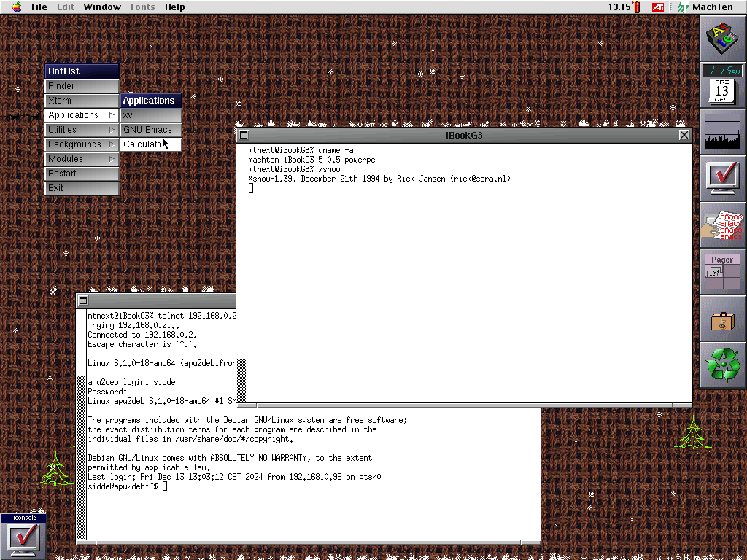Open the Window menu
This screenshot has height=560, width=747.
(102, 7)
